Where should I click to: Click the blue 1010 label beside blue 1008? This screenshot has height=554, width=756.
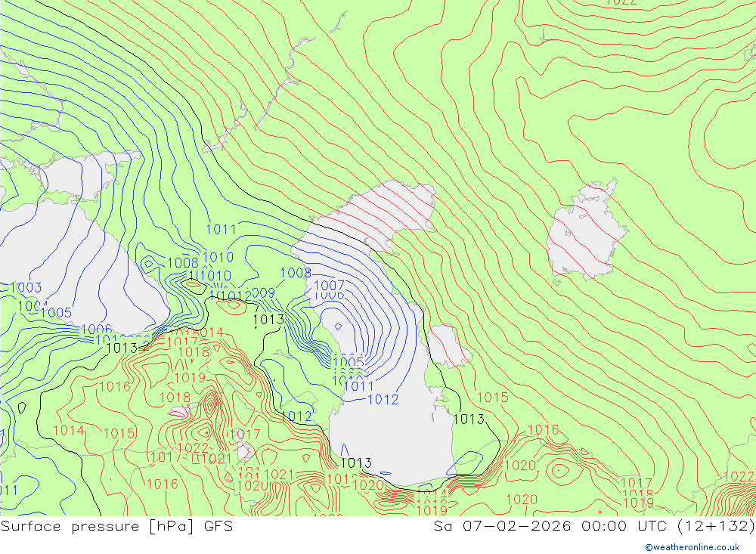(x=218, y=258)
